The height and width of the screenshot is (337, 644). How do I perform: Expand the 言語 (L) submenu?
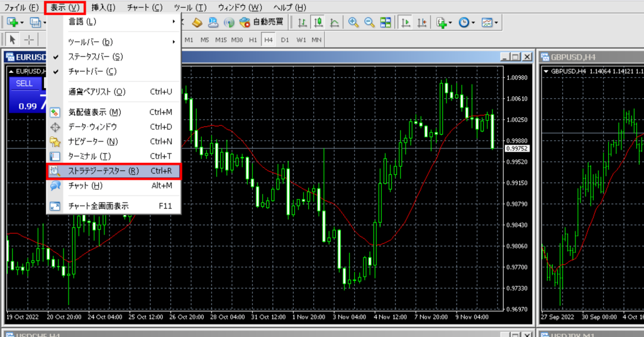click(x=113, y=21)
